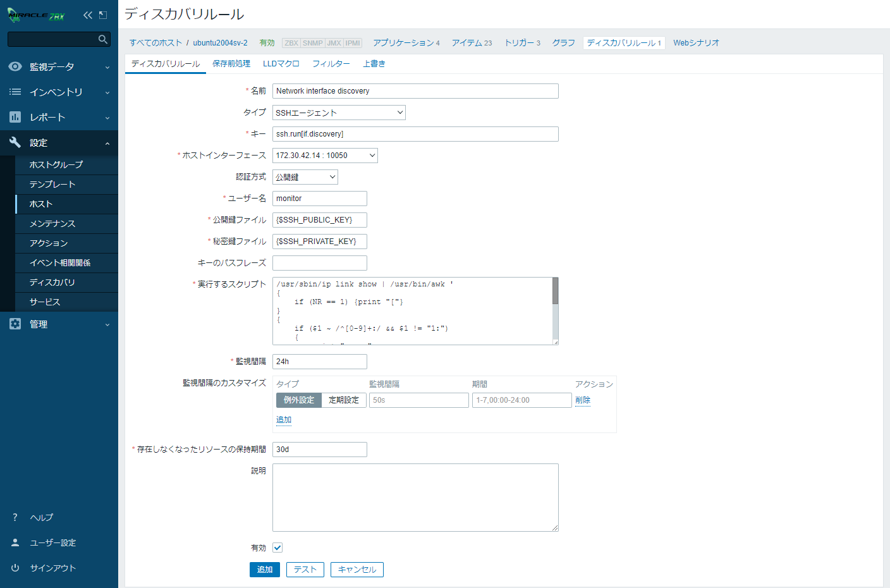Switch to the 保存前処理 tab

tap(231, 64)
